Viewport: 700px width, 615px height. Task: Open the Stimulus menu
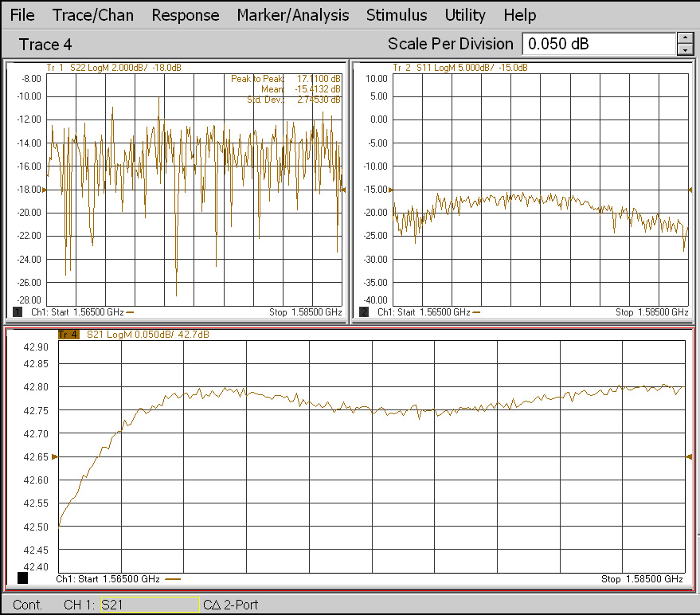(x=396, y=15)
